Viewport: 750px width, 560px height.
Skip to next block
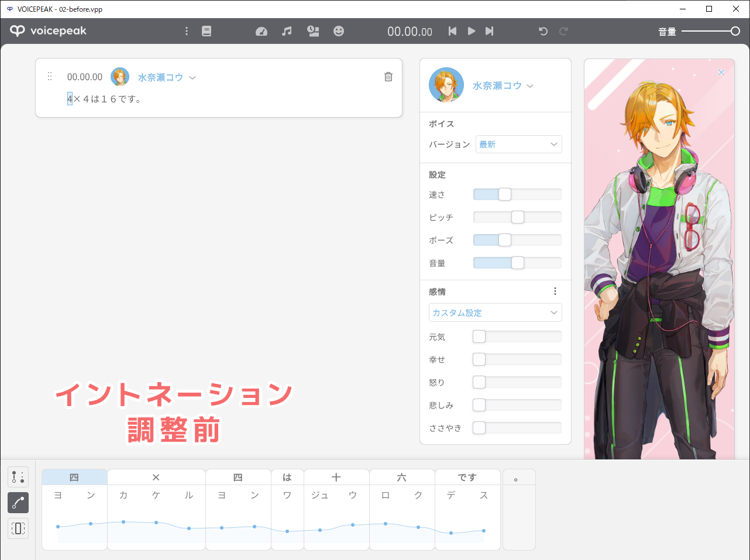pos(490,31)
